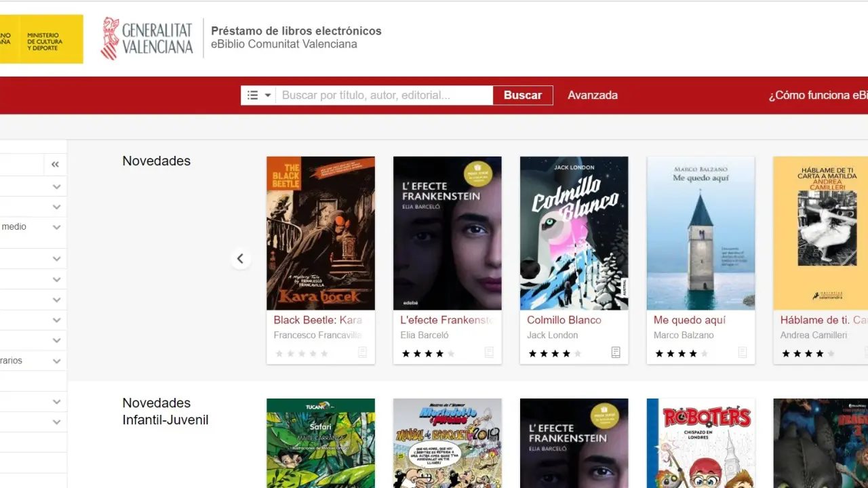Expand the first sidebar filter chevron below the collapse button

[x=57, y=186]
